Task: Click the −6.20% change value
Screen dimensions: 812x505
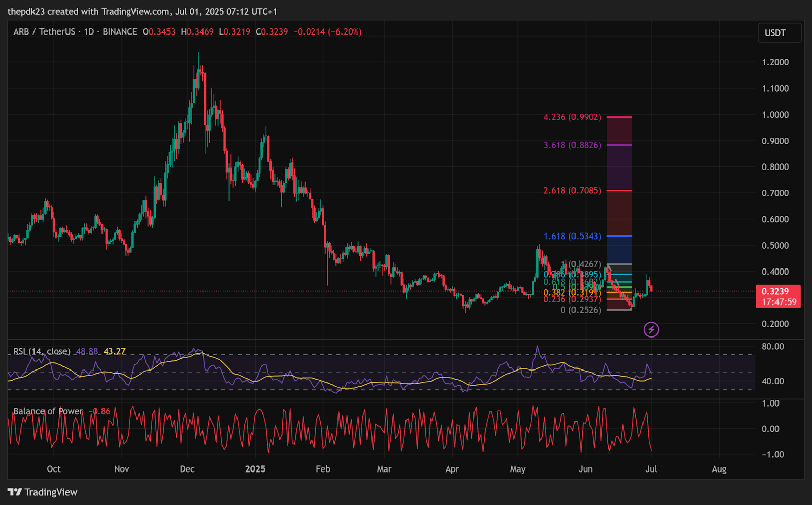Action: click(343, 31)
